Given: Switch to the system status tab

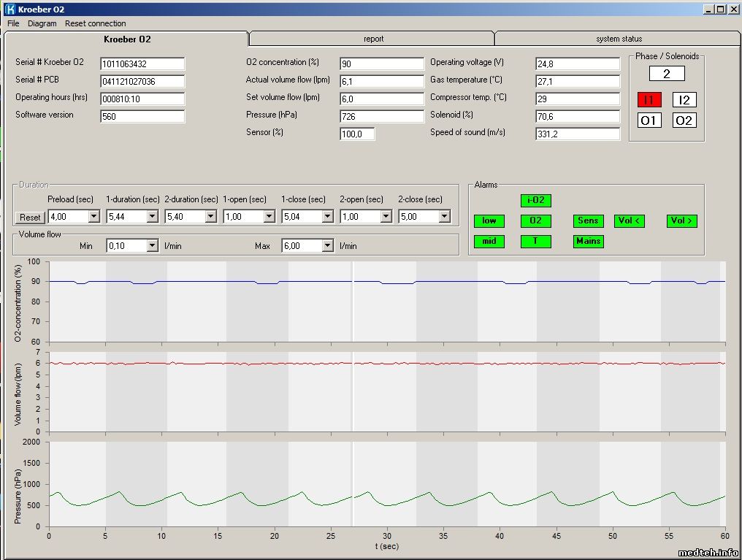Looking at the screenshot, I should pos(618,39).
